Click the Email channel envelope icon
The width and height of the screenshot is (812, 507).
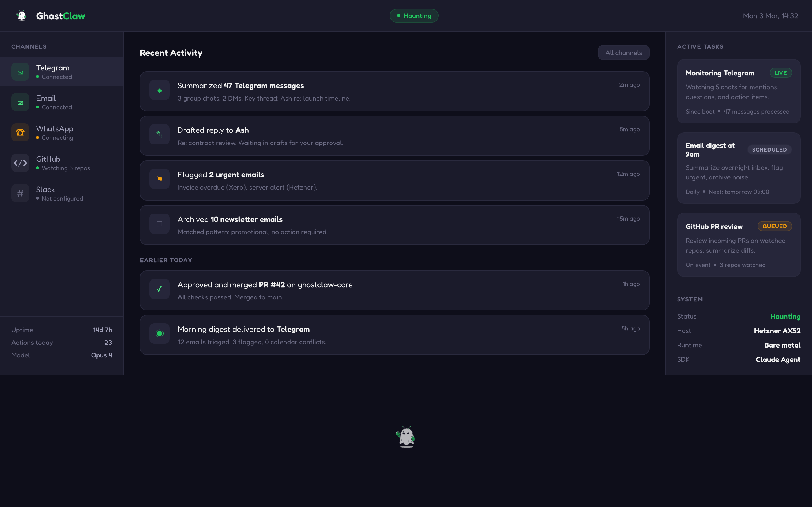pos(20,102)
